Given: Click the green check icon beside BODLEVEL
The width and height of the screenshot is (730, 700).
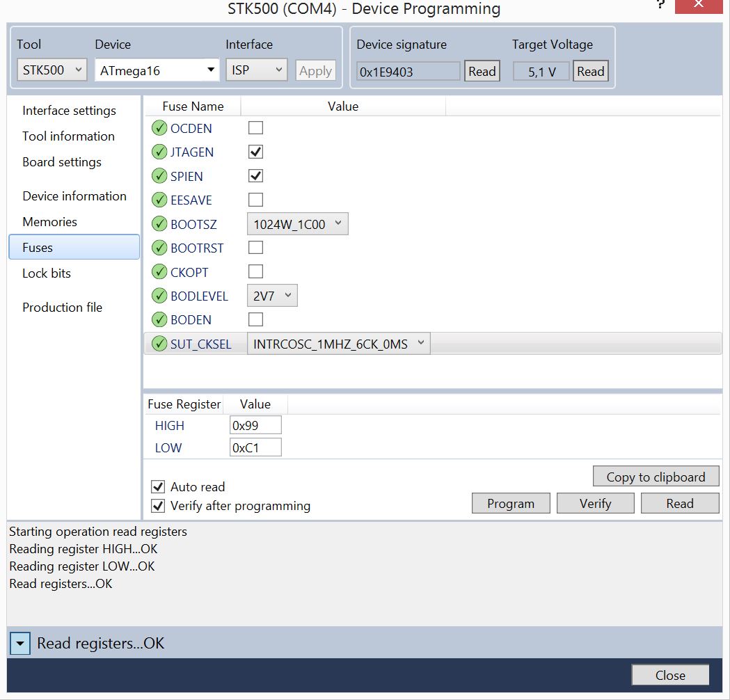Looking at the screenshot, I should coord(159,296).
